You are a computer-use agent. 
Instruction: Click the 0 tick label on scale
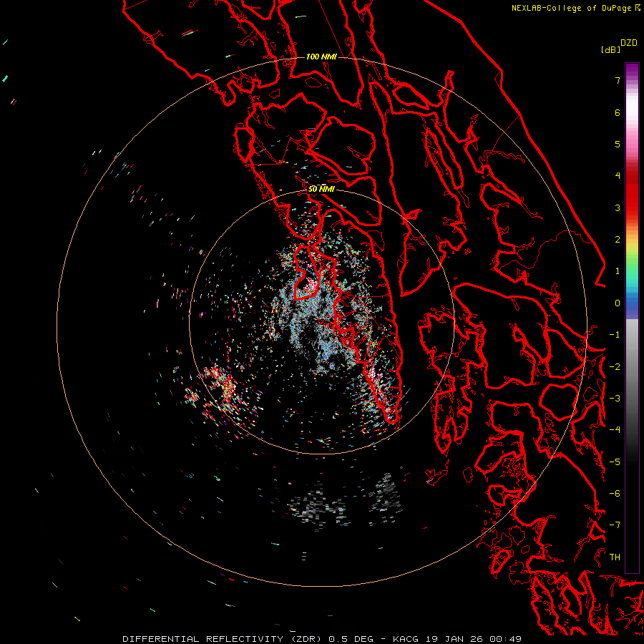(618, 303)
